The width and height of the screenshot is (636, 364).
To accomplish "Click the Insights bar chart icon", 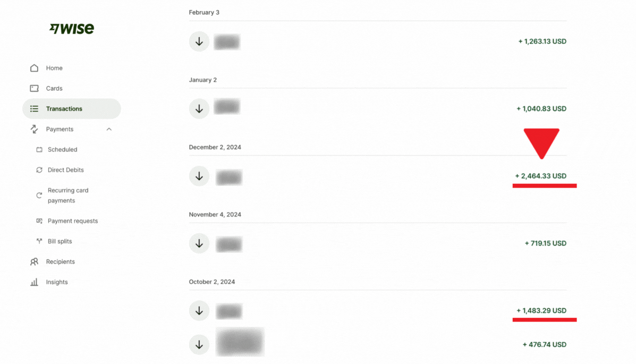I will [35, 282].
